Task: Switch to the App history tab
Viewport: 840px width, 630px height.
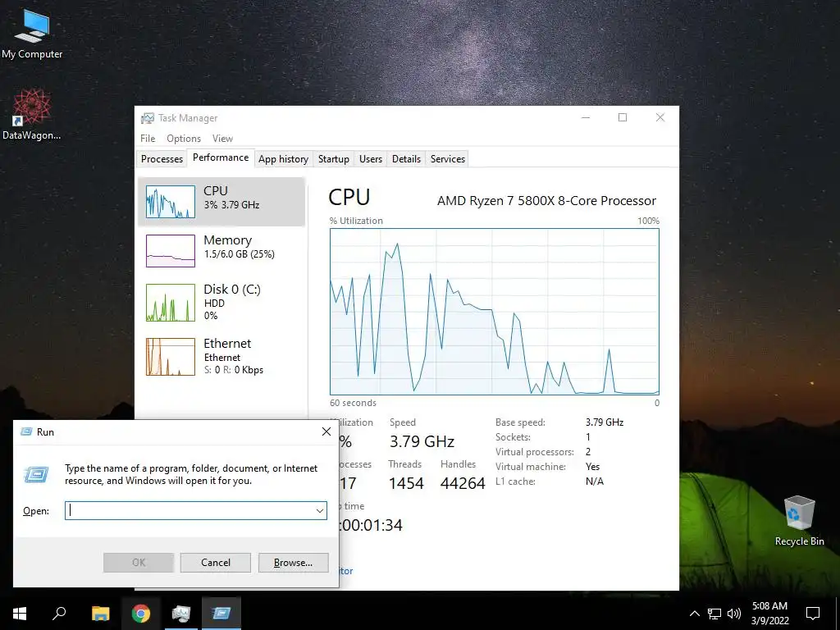Action: click(x=283, y=159)
